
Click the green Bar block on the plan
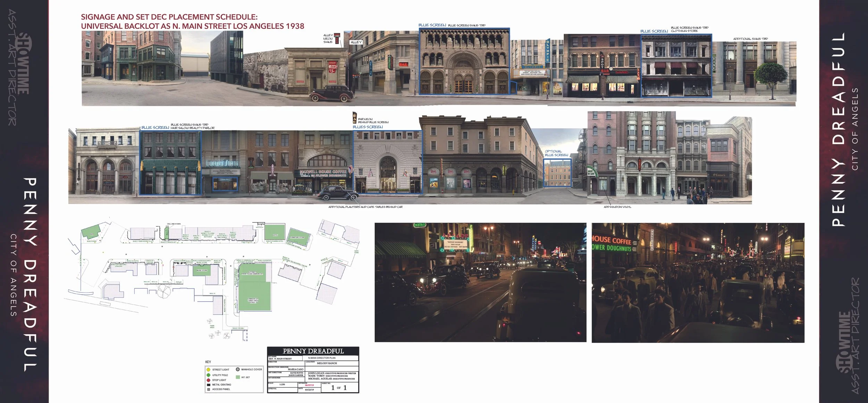point(91,231)
